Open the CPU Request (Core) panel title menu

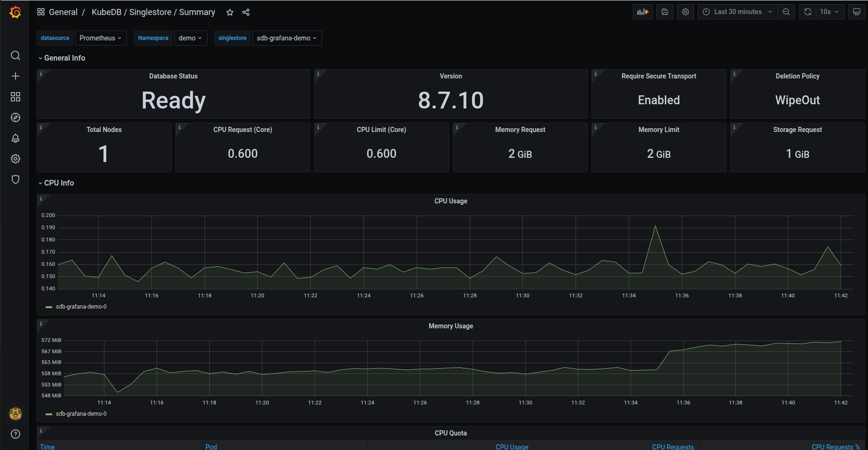point(243,130)
